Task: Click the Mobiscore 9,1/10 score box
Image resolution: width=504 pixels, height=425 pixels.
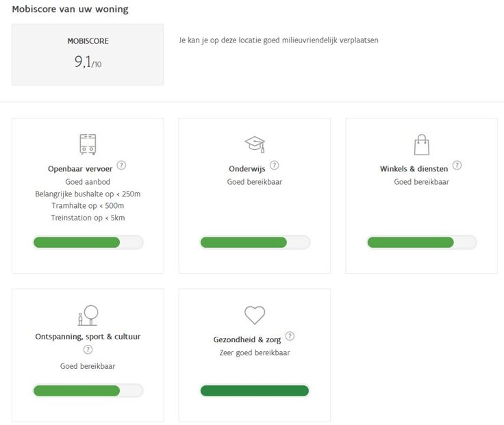Action: click(x=88, y=55)
